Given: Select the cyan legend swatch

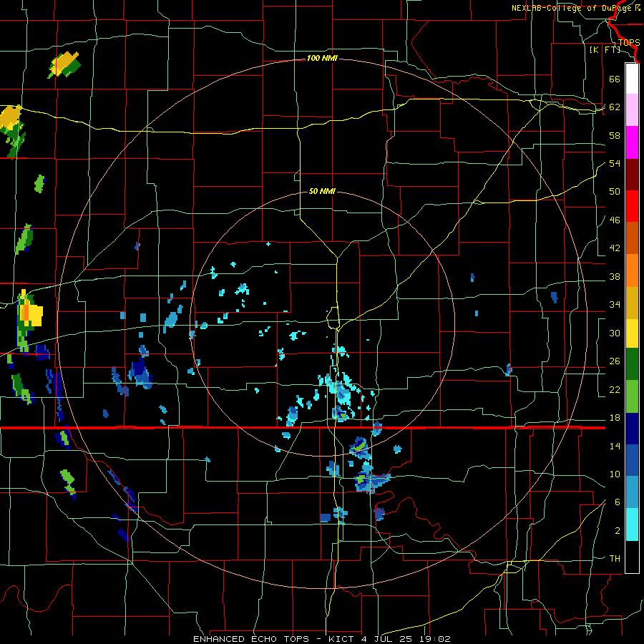Looking at the screenshot, I should pos(632,525).
